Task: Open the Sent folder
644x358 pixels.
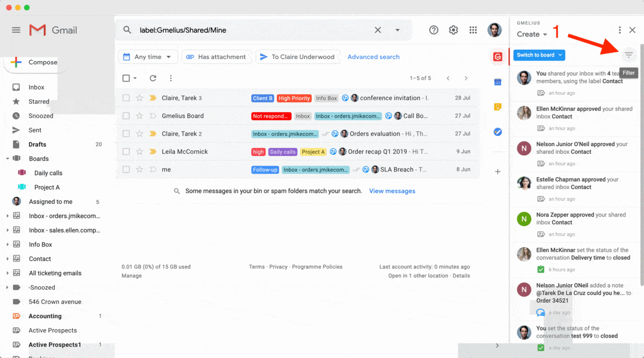Action: pos(35,130)
